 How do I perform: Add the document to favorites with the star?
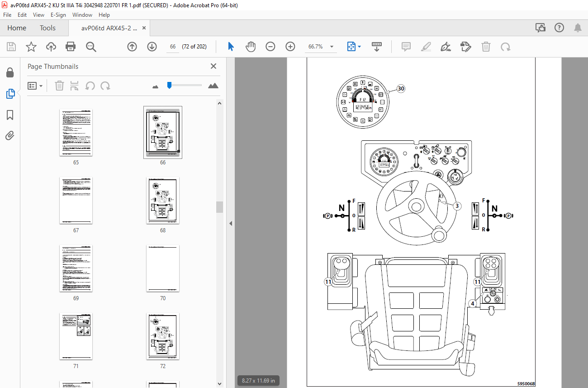pyautogui.click(x=31, y=47)
